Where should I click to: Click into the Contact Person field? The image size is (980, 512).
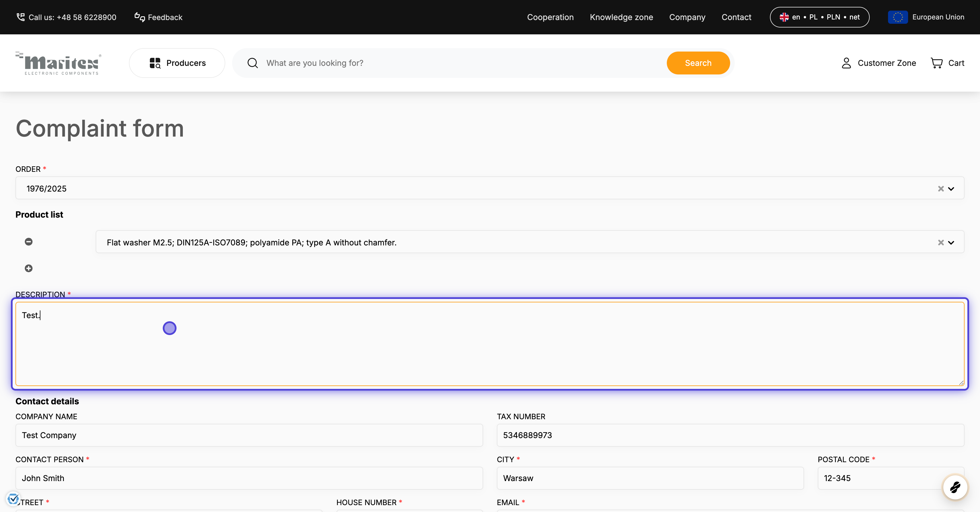coord(249,478)
